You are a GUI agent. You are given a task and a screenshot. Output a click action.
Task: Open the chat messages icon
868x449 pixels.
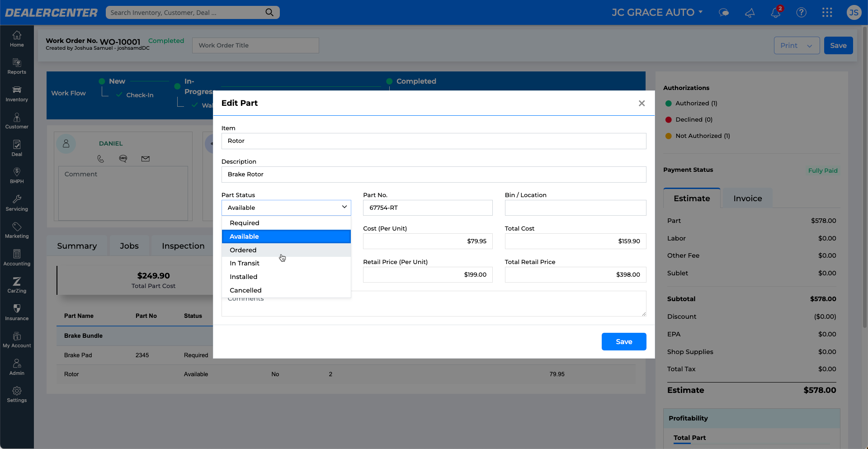click(x=724, y=13)
